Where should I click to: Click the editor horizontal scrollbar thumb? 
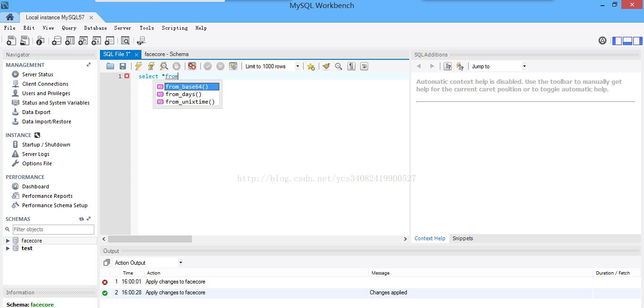pyautogui.click(x=150, y=239)
